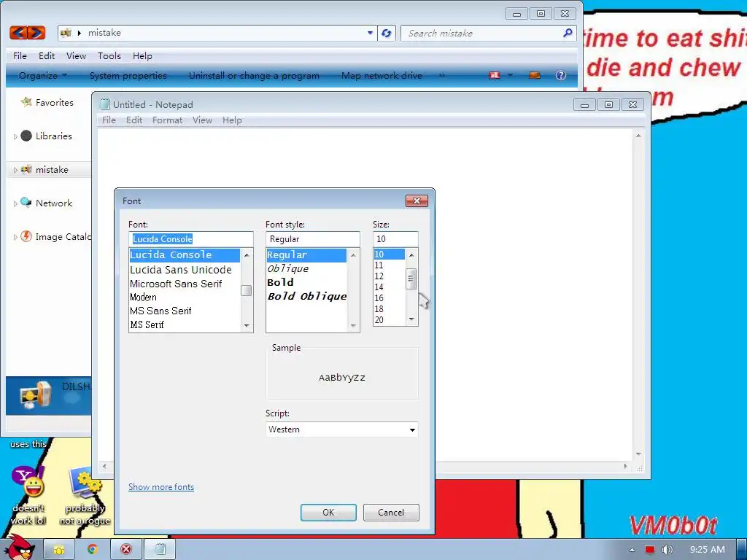This screenshot has height=560, width=747.
Task: Open the Script dropdown showing Western
Action: click(341, 429)
